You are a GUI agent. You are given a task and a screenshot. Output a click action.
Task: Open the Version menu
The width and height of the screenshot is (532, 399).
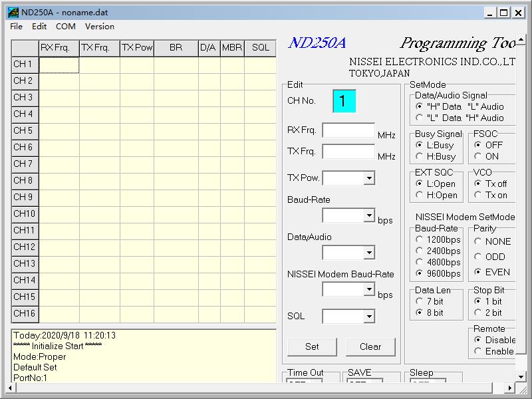point(100,27)
